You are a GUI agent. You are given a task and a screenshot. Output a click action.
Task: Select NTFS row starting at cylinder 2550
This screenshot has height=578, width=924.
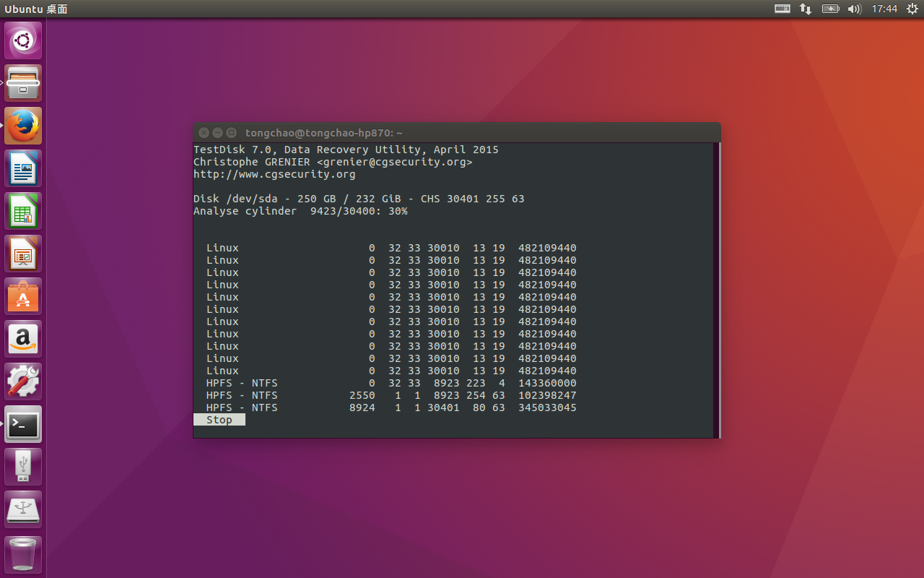(x=391, y=395)
